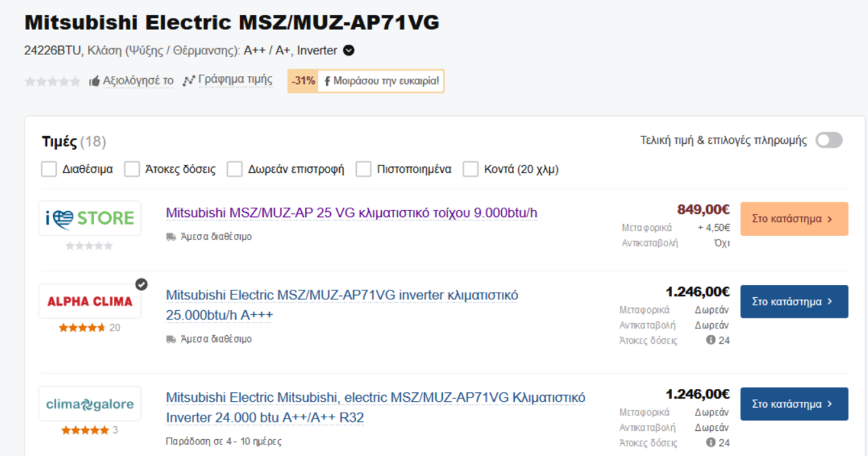The height and width of the screenshot is (456, 868).
Task: Click the Τιμές (18) heading
Action: coord(73,142)
